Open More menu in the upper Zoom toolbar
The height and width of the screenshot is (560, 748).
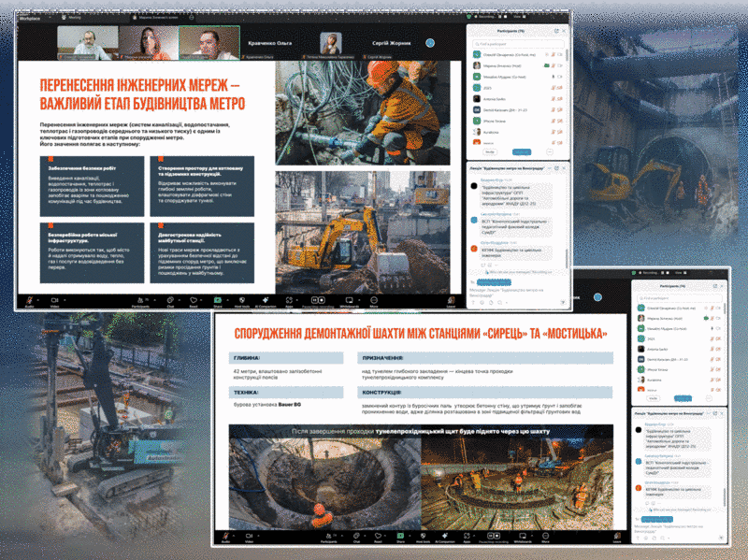pyautogui.click(x=373, y=301)
